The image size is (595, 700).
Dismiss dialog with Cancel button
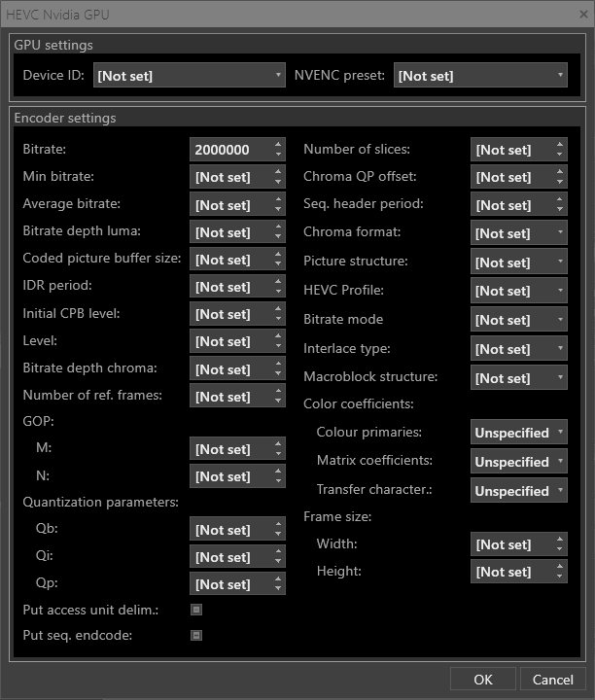[552, 679]
